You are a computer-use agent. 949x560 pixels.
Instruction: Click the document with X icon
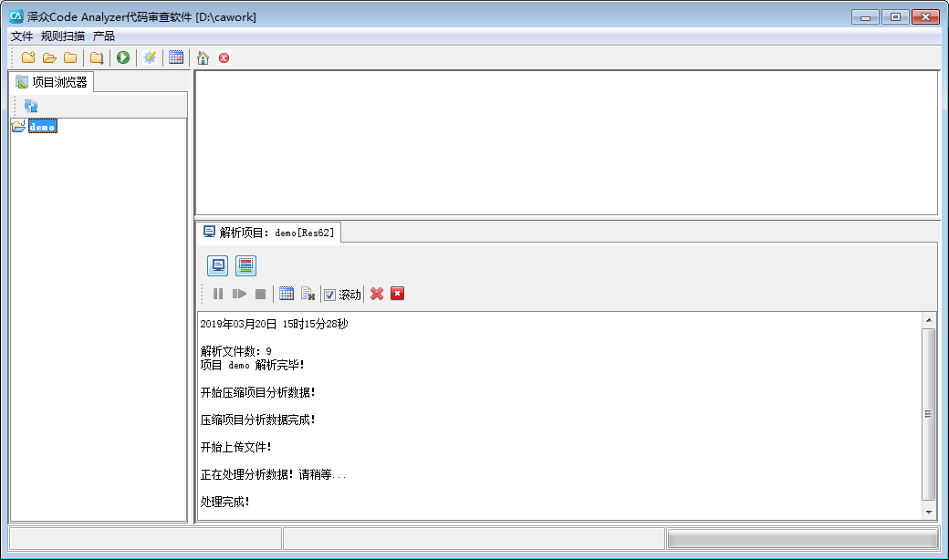pyautogui.click(x=308, y=294)
